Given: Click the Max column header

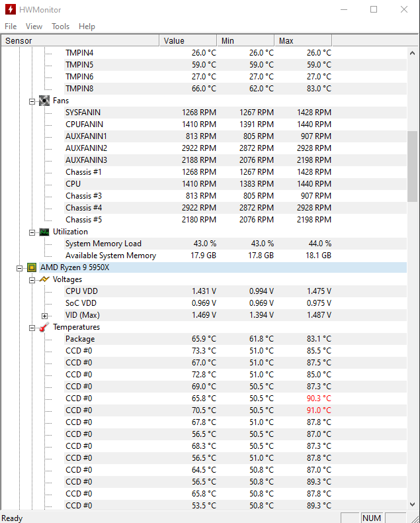Looking at the screenshot, I should click(303, 40).
